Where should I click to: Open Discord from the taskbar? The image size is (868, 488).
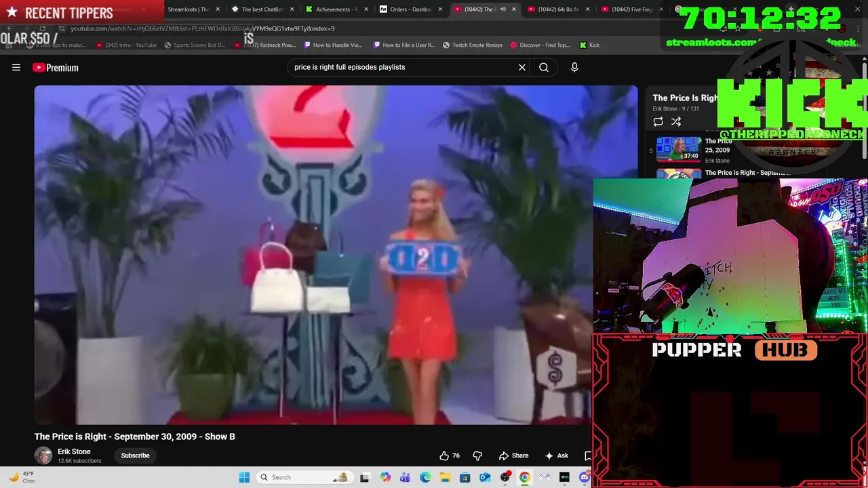pos(585,477)
